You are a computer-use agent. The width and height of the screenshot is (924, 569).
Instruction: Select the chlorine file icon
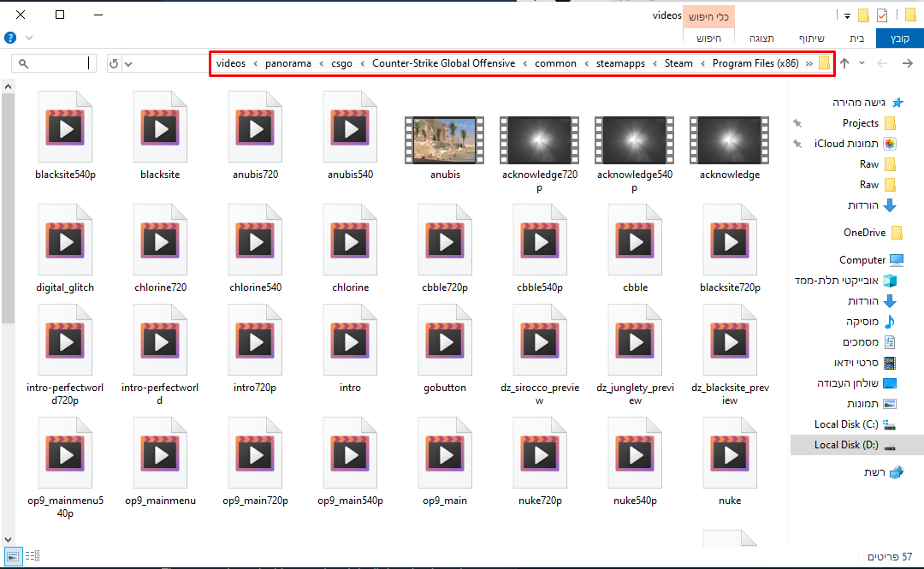(x=350, y=240)
